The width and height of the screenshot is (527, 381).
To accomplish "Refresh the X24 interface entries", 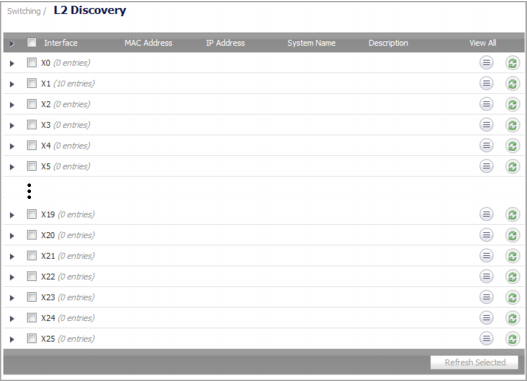I will point(512,318).
